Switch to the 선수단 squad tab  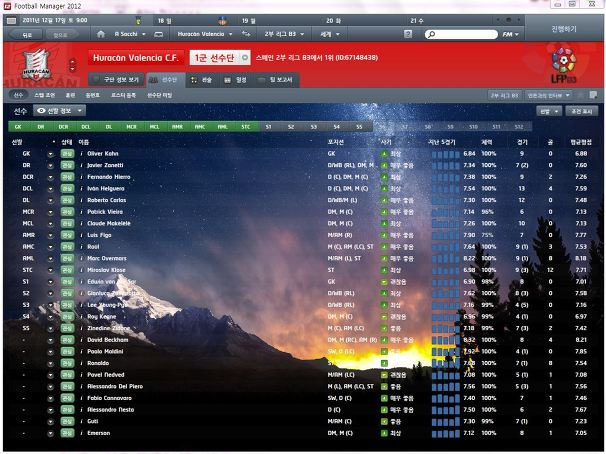(x=165, y=80)
